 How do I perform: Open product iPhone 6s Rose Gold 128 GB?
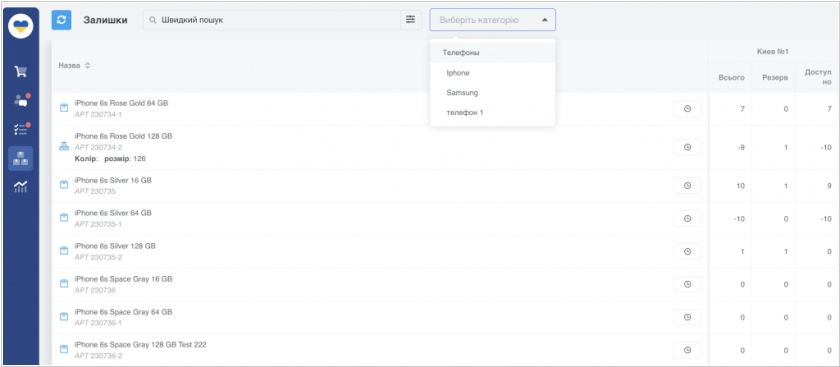pos(123,136)
